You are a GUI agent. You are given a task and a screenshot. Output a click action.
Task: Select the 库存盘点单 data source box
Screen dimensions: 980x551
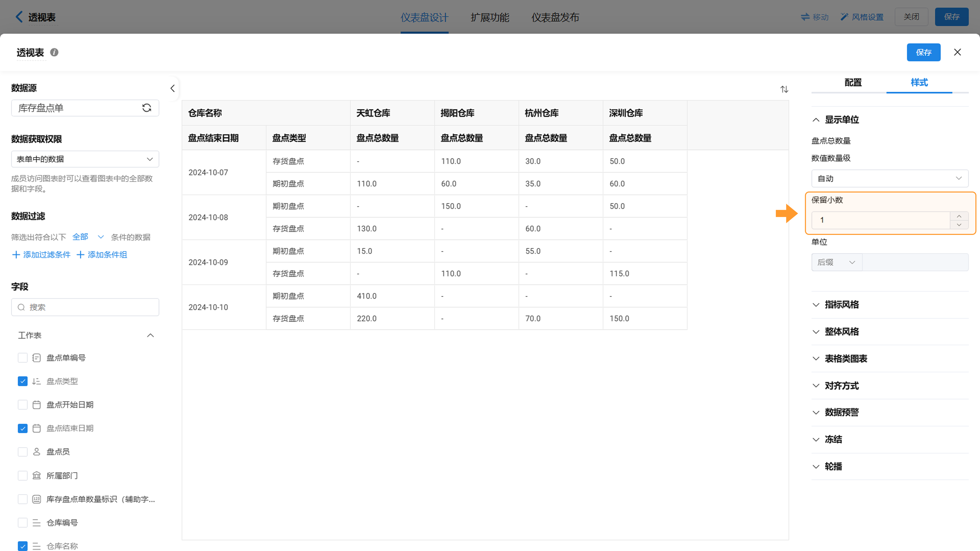tap(85, 108)
